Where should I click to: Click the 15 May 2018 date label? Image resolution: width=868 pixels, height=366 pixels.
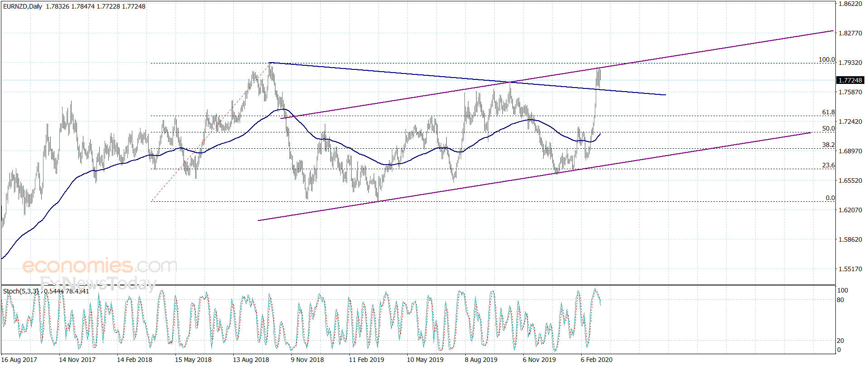pyautogui.click(x=193, y=360)
